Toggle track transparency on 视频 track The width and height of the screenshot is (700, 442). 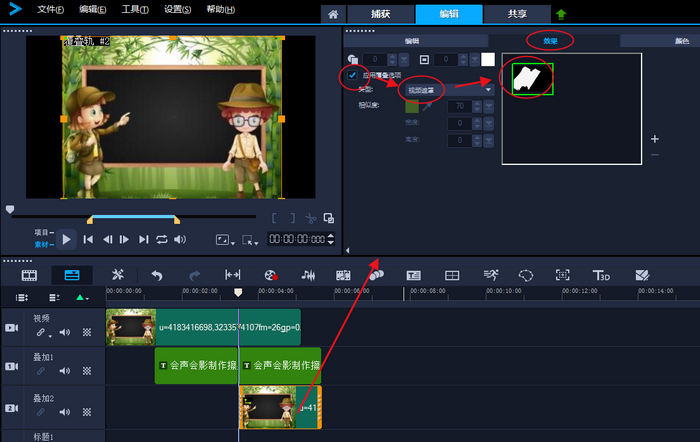(87, 332)
